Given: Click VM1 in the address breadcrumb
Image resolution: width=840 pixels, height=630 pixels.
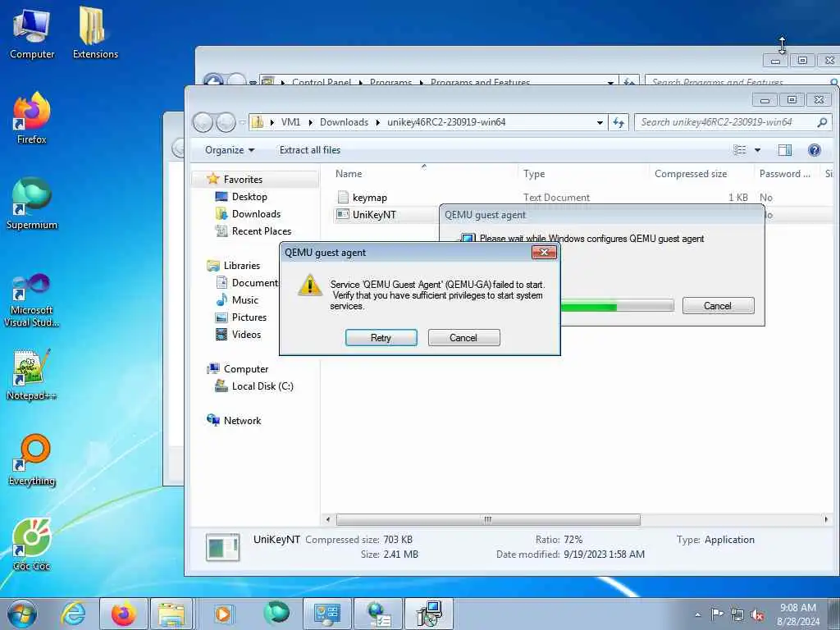Looking at the screenshot, I should point(291,122).
